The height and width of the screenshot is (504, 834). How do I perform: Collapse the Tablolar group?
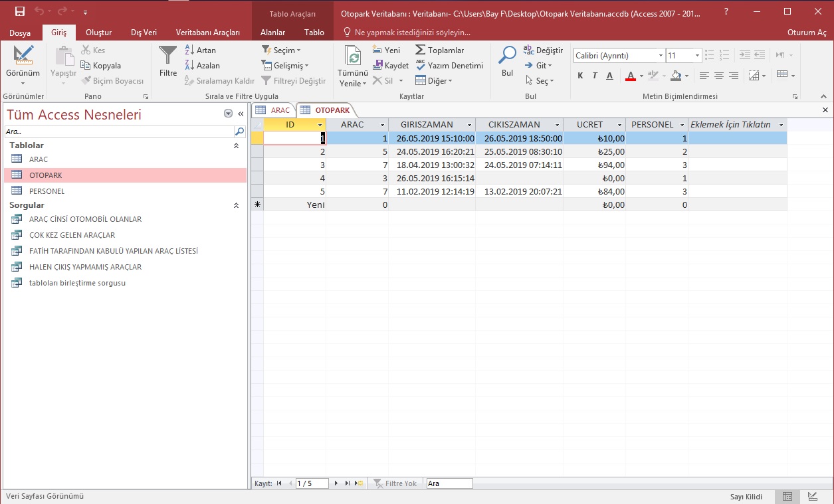point(236,145)
